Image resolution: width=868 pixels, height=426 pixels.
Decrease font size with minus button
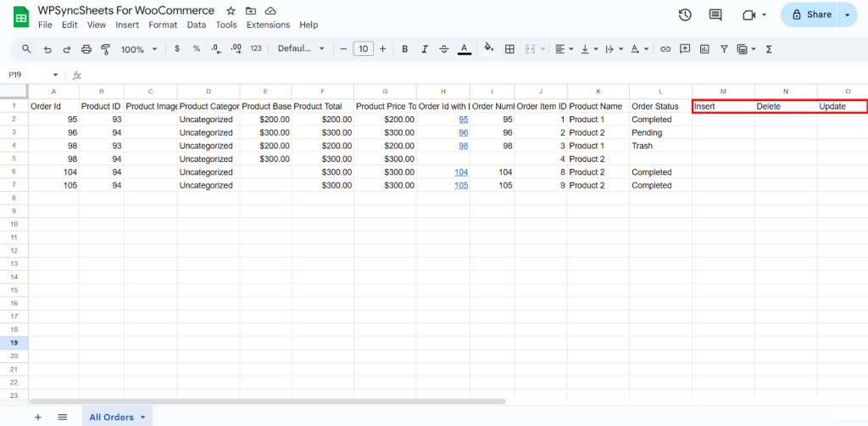[343, 48]
